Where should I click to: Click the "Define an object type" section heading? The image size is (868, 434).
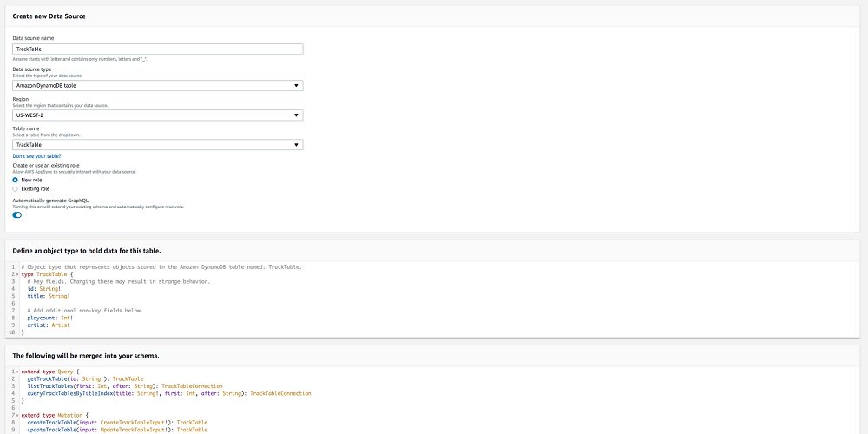click(x=87, y=251)
